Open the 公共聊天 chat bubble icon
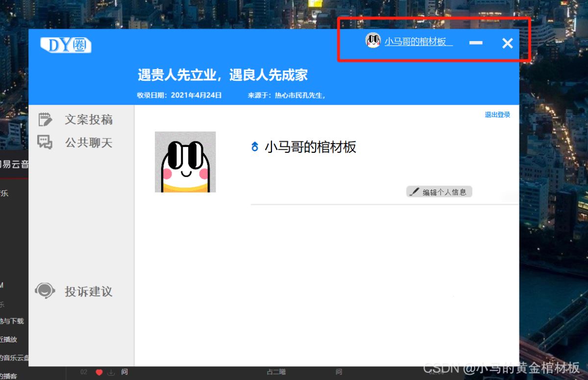The height and width of the screenshot is (380, 588). [46, 142]
